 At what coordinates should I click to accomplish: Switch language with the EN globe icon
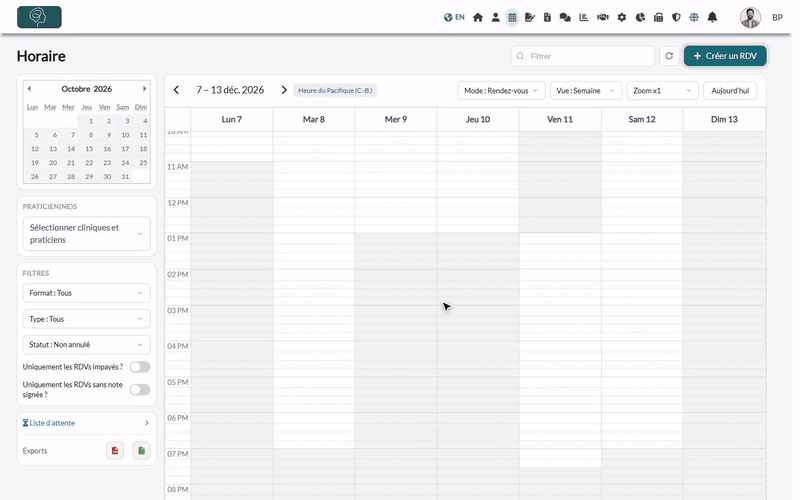tap(454, 17)
